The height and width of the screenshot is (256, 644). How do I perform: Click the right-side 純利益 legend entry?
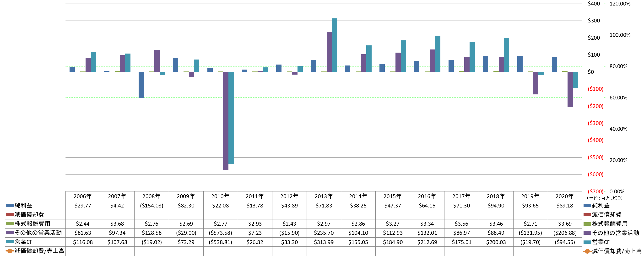click(597, 206)
